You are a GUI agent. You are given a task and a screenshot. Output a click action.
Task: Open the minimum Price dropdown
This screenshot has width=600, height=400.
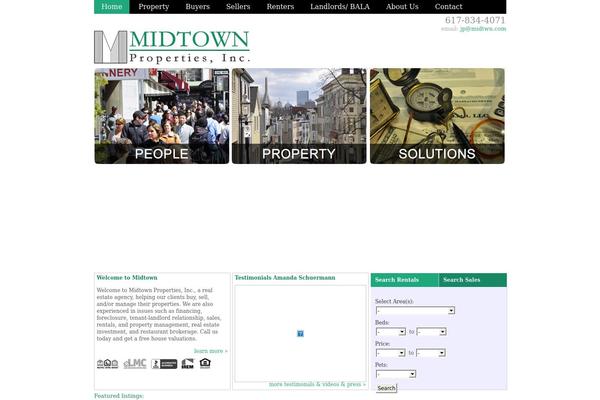click(390, 353)
